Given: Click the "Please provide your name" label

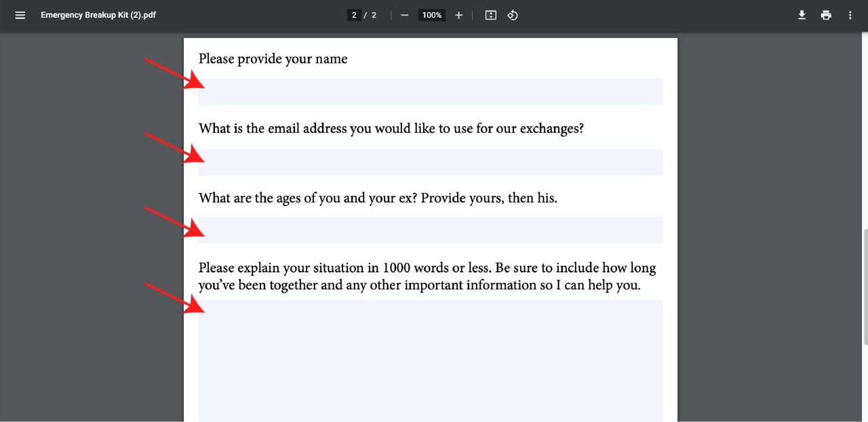Looking at the screenshot, I should coord(273,59).
